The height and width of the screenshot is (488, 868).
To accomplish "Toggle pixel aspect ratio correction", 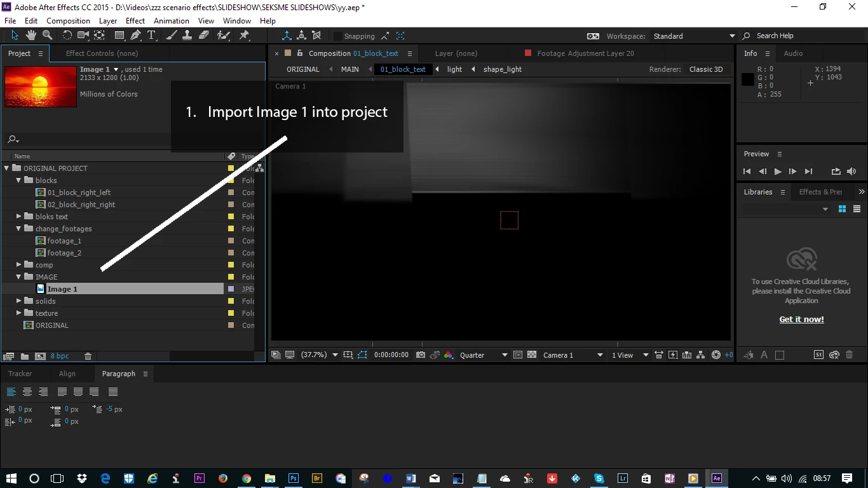I will [659, 355].
